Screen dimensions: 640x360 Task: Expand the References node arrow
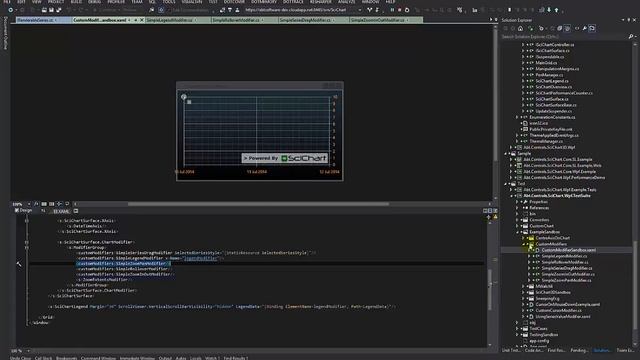(x=517, y=208)
